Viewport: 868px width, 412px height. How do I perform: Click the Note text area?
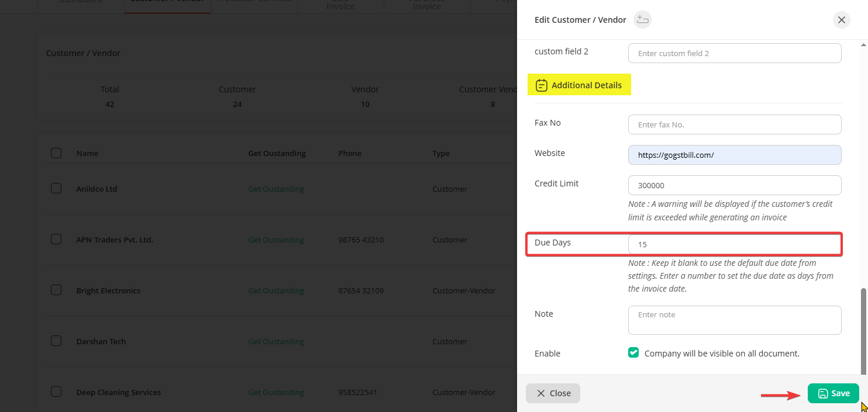point(734,320)
